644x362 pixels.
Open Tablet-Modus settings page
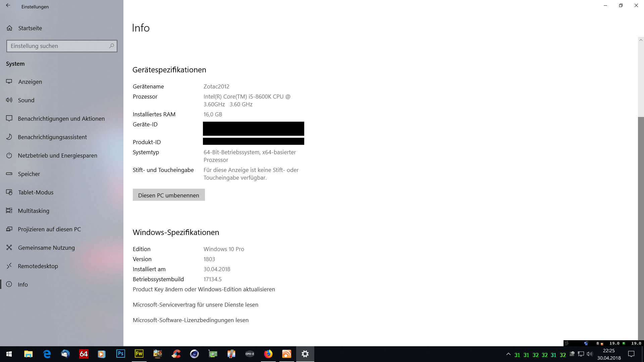tap(36, 192)
